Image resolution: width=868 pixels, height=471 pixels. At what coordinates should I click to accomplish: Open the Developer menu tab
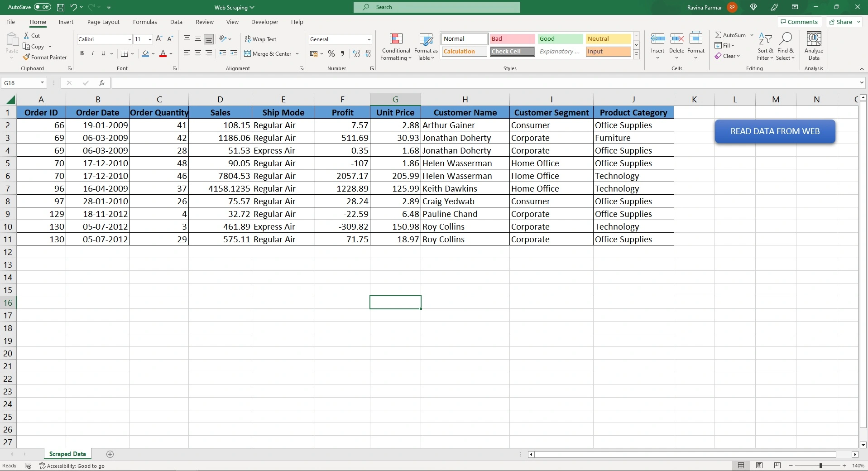pyautogui.click(x=264, y=22)
